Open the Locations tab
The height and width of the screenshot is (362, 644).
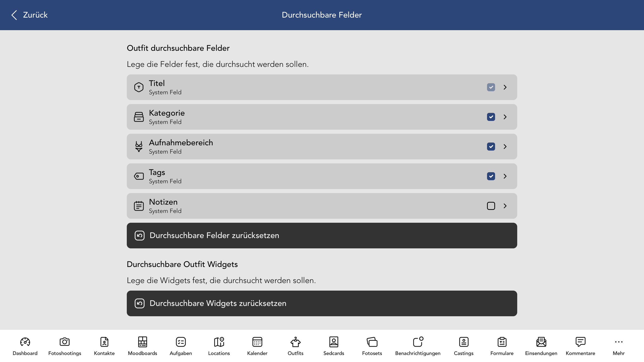click(x=219, y=346)
